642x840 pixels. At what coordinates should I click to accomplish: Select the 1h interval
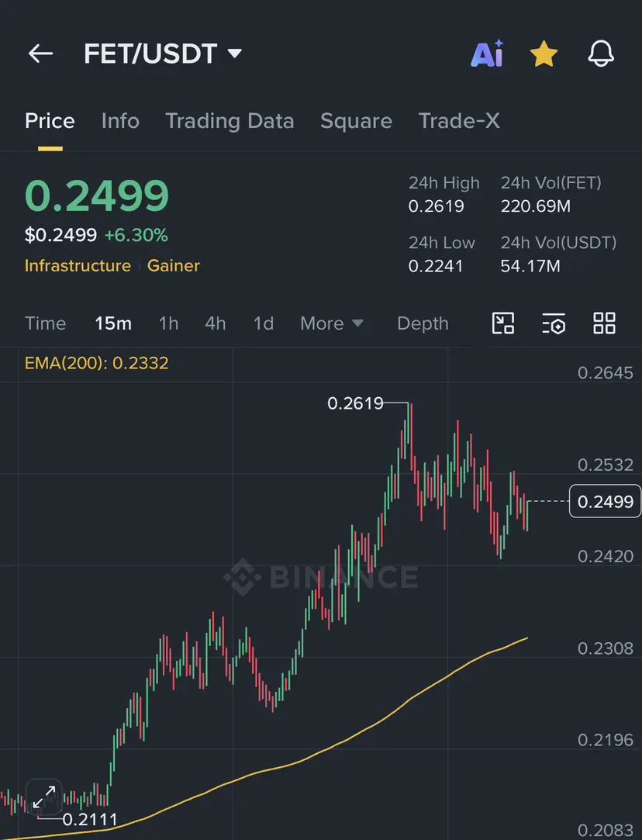tap(168, 323)
